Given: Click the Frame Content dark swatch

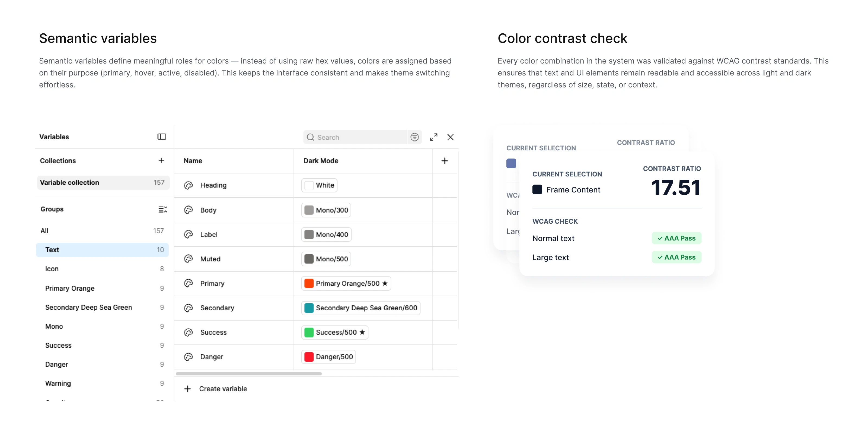Looking at the screenshot, I should click(537, 189).
